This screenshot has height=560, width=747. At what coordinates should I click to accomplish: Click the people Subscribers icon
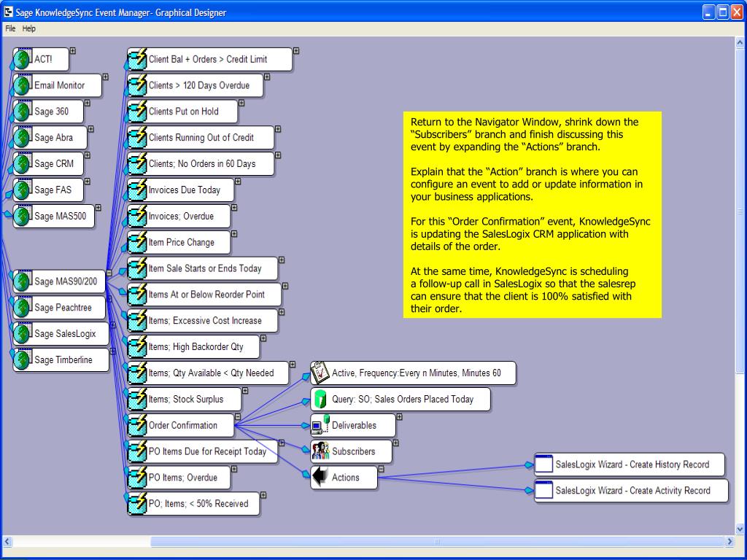pyautogui.click(x=320, y=451)
